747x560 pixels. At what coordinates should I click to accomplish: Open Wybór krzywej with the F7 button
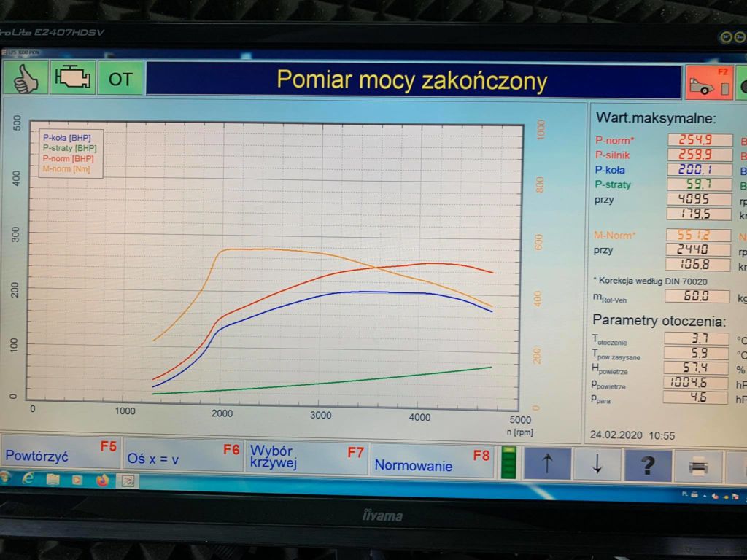click(x=307, y=458)
